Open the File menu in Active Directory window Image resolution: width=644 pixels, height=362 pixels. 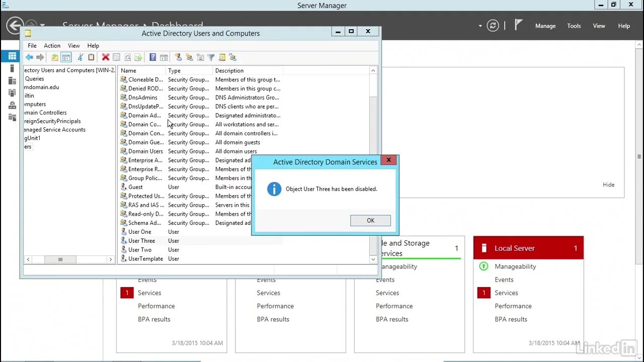pyautogui.click(x=32, y=46)
